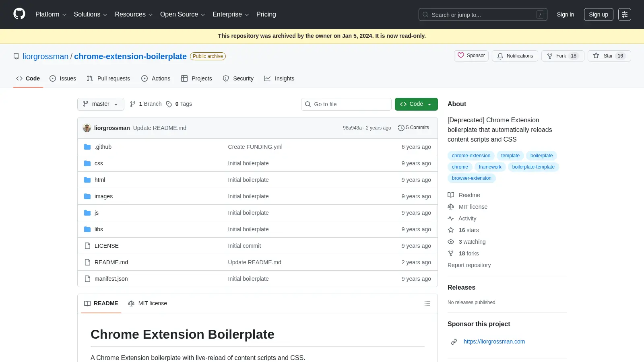Image resolution: width=644 pixels, height=362 pixels.
Task: Select the MIT license tab in file viewer
Action: pos(147,303)
